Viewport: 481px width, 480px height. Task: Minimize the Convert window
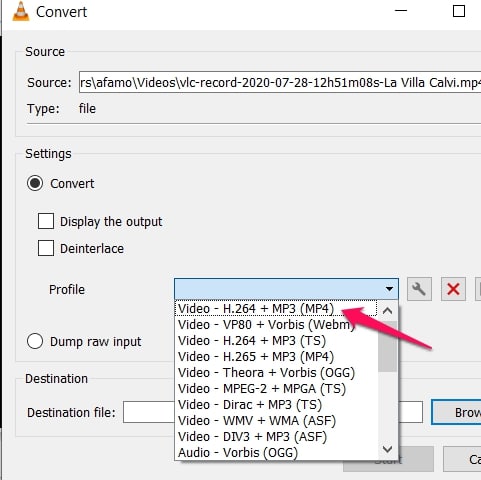(401, 11)
